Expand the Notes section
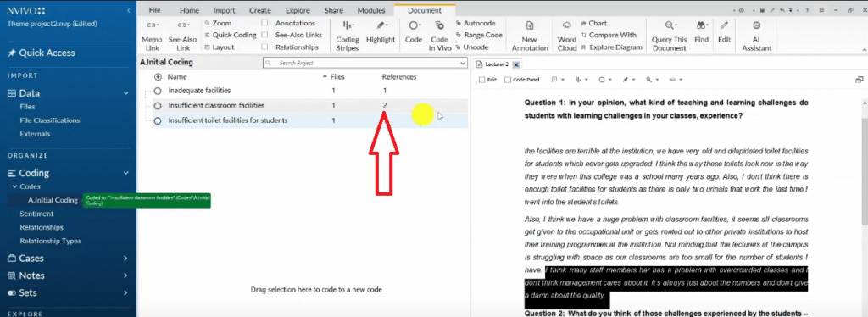This screenshot has height=317, width=868. click(126, 275)
